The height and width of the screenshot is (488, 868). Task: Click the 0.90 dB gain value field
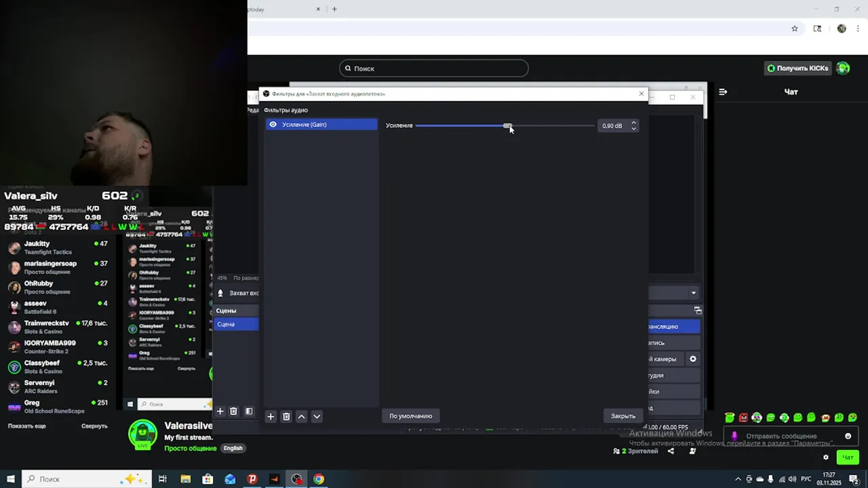tap(614, 125)
